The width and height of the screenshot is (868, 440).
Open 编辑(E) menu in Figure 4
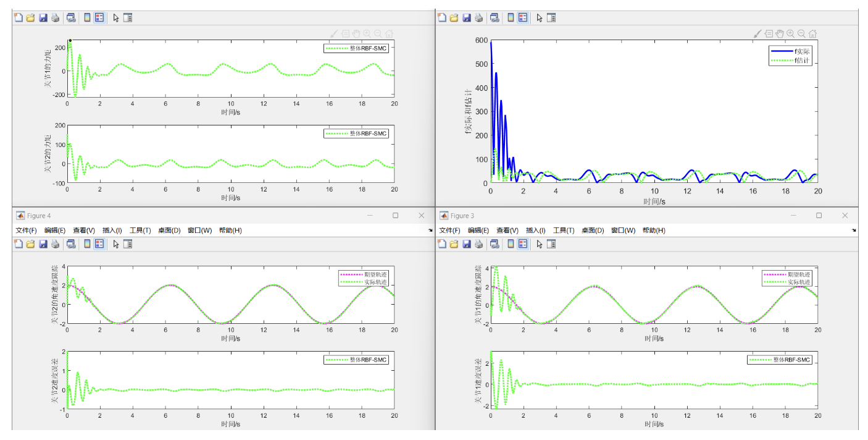(55, 231)
